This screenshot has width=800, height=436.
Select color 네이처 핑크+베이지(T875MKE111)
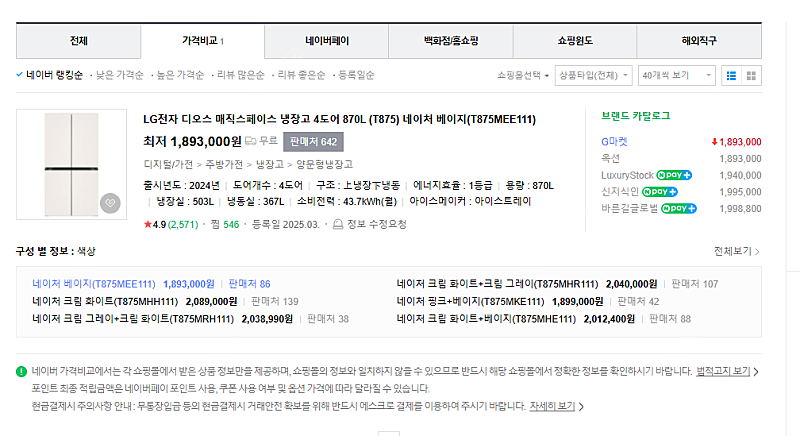tap(470, 301)
